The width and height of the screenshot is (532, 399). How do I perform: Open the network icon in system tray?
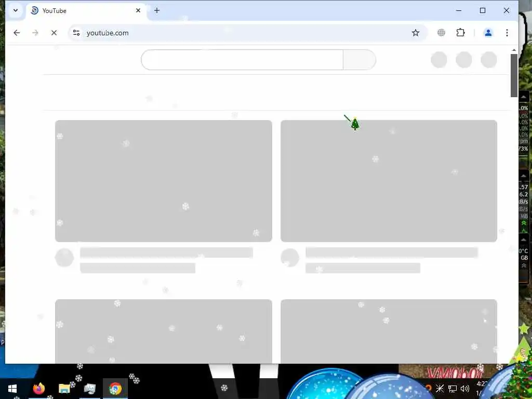click(453, 389)
